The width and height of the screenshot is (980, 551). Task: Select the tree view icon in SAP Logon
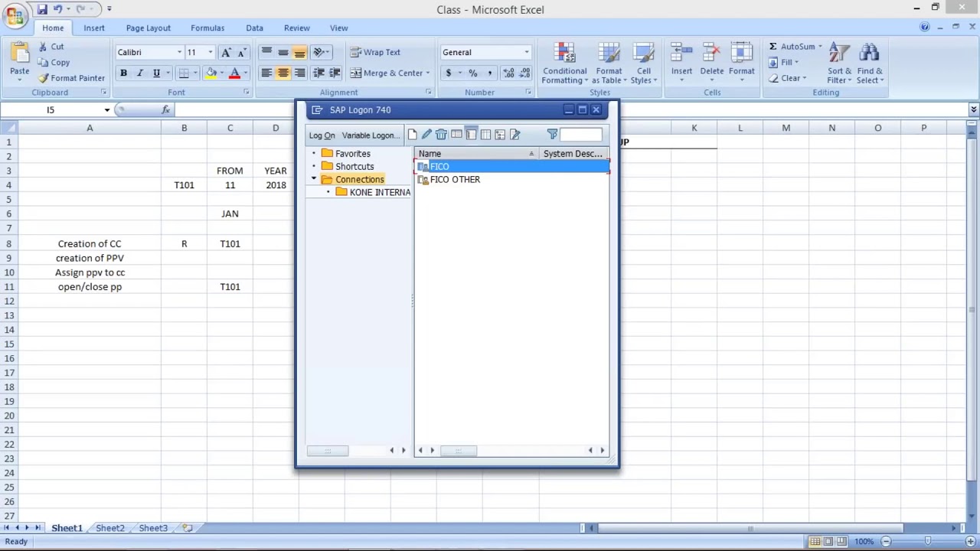tap(500, 135)
